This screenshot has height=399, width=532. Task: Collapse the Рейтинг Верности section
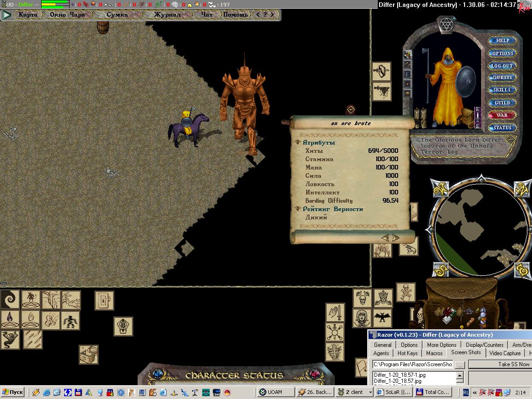coord(298,209)
